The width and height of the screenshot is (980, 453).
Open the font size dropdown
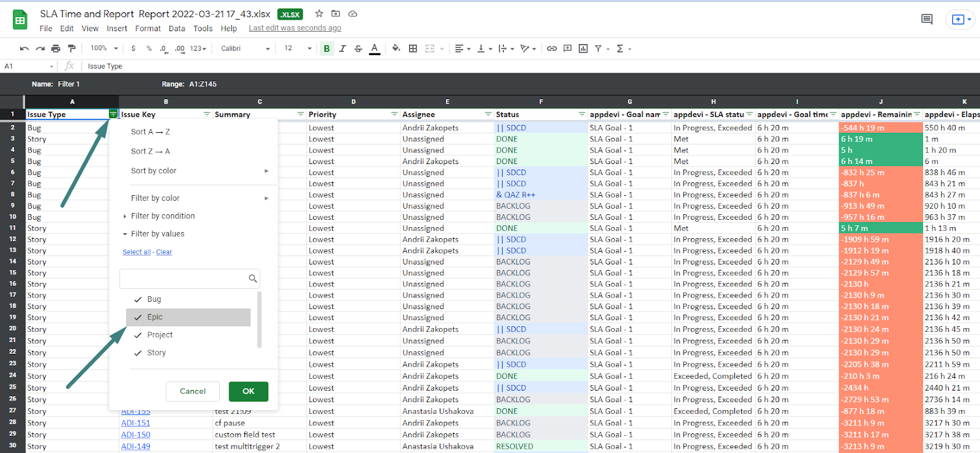coord(309,48)
